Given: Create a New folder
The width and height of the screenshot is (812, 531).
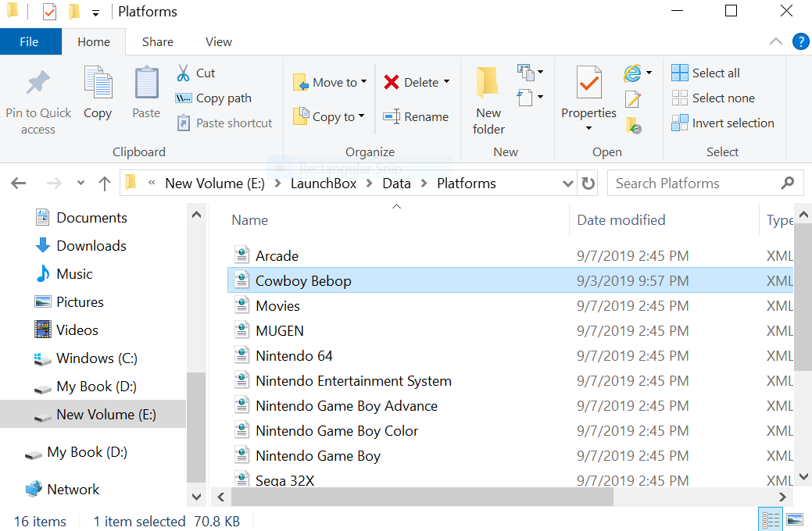Looking at the screenshot, I should [x=488, y=100].
